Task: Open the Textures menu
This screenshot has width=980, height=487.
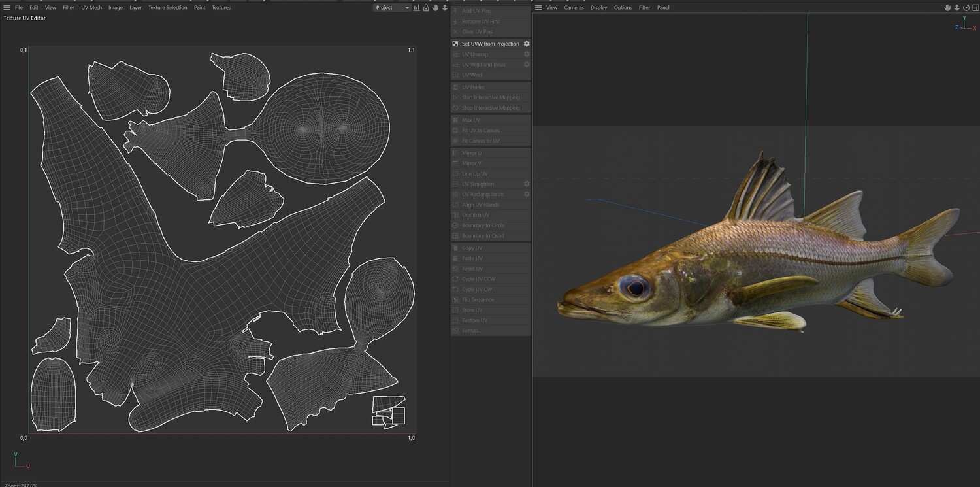Action: tap(221, 8)
